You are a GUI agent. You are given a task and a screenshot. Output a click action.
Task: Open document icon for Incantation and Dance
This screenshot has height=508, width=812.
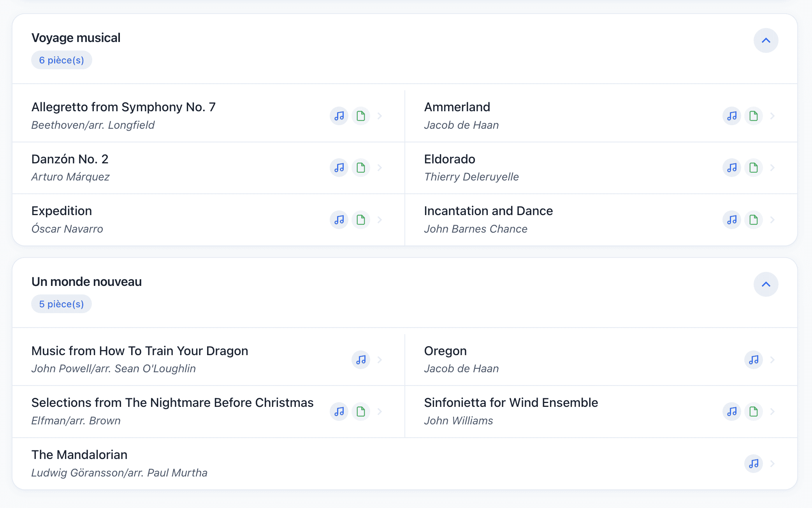click(754, 220)
